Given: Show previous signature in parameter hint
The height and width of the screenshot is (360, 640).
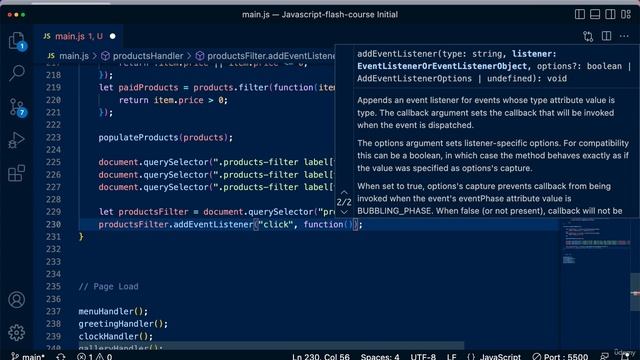Looking at the screenshot, I should [344, 192].
